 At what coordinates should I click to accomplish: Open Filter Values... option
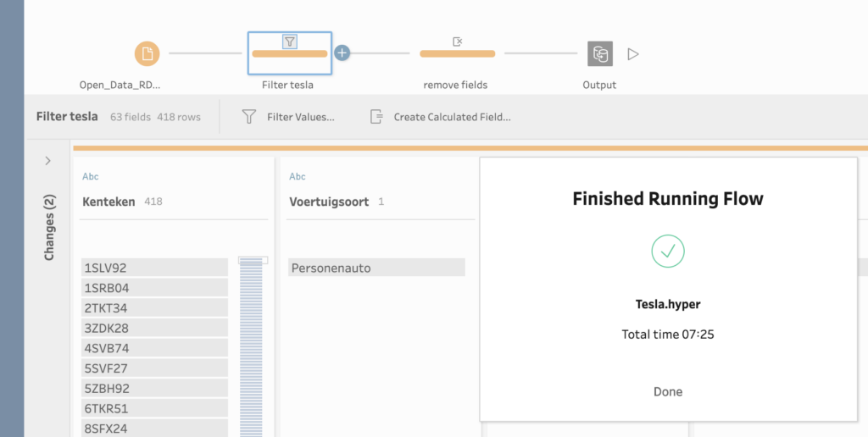coord(300,117)
